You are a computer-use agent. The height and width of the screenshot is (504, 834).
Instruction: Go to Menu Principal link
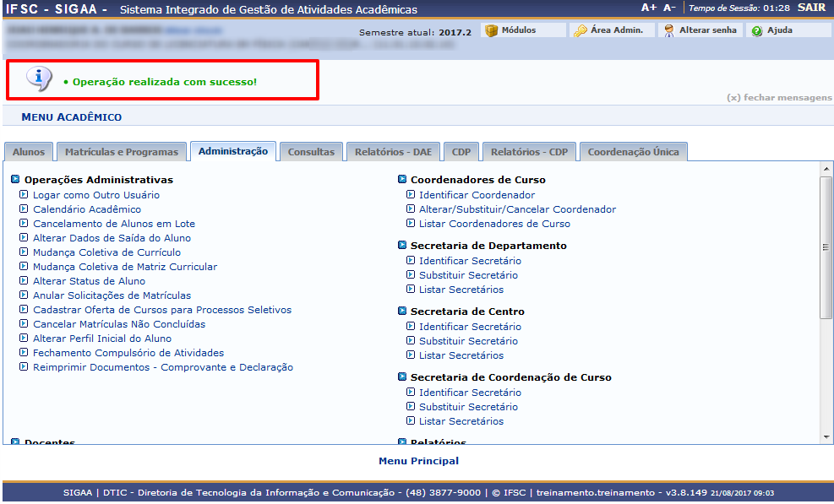[x=418, y=461]
